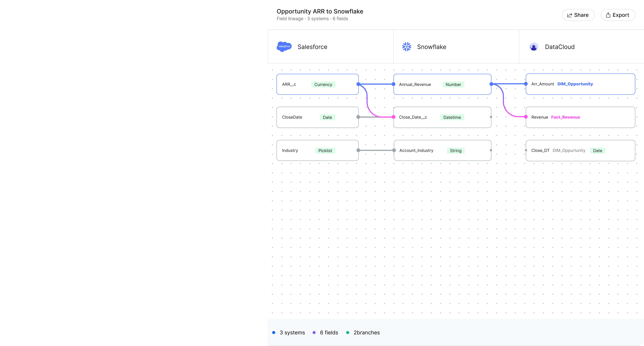Click the Picklist badge on Industry
The image size is (644, 346).
pos(325,150)
